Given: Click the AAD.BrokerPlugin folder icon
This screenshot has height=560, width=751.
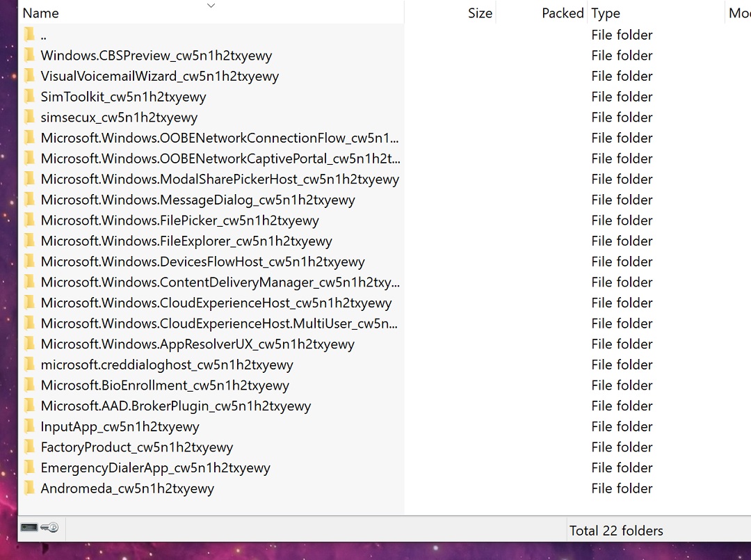Looking at the screenshot, I should coord(29,406).
